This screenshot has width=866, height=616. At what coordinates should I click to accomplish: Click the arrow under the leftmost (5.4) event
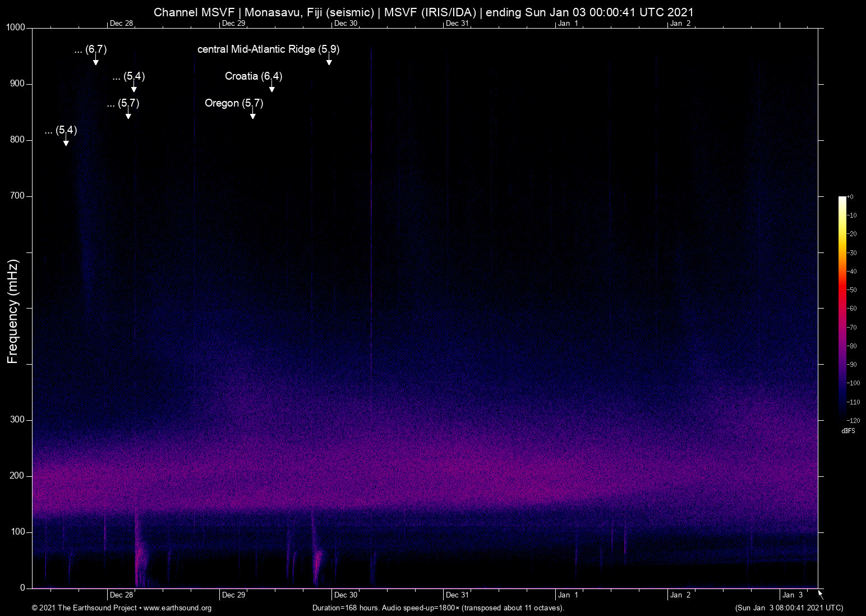[x=66, y=142]
